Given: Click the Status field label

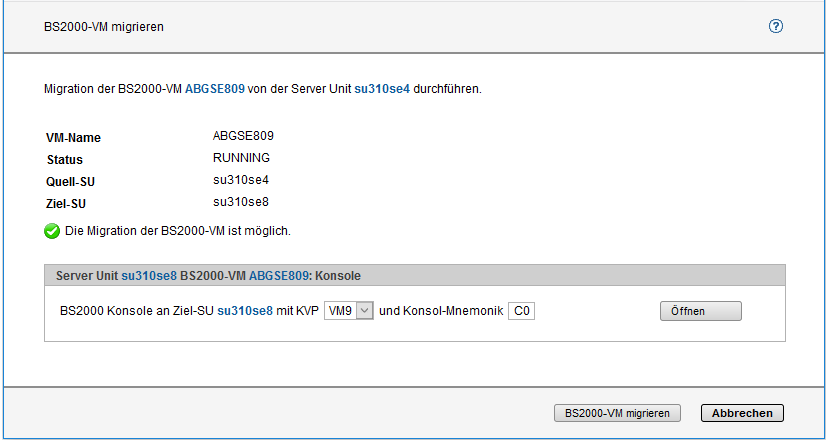Looking at the screenshot, I should pos(64,160).
